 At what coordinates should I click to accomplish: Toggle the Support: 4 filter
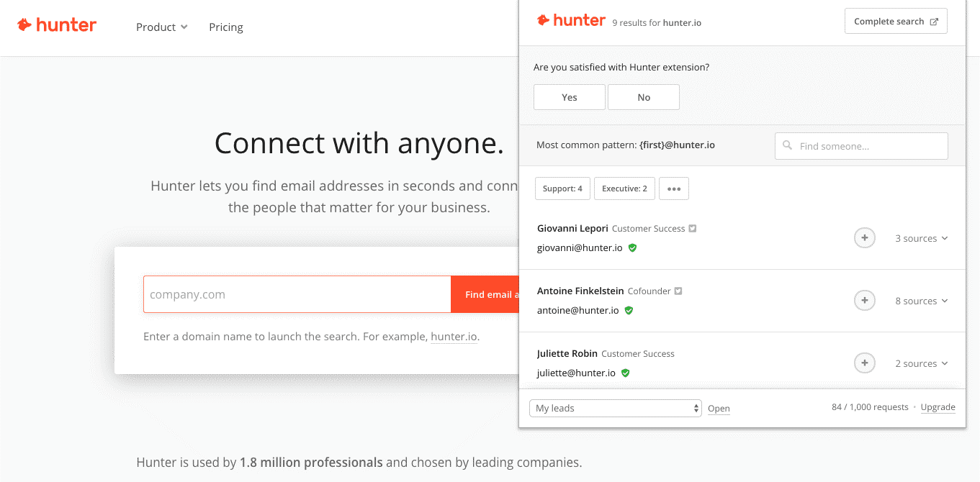pos(562,188)
